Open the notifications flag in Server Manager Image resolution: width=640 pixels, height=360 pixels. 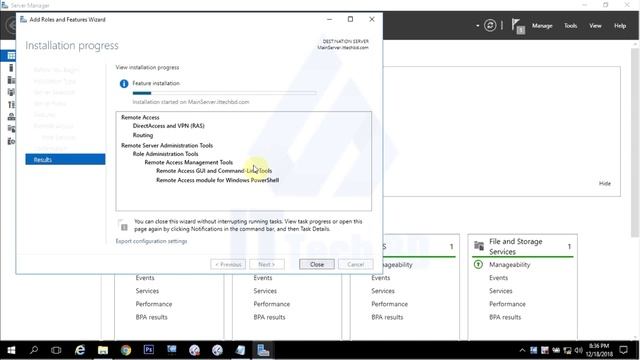point(518,27)
